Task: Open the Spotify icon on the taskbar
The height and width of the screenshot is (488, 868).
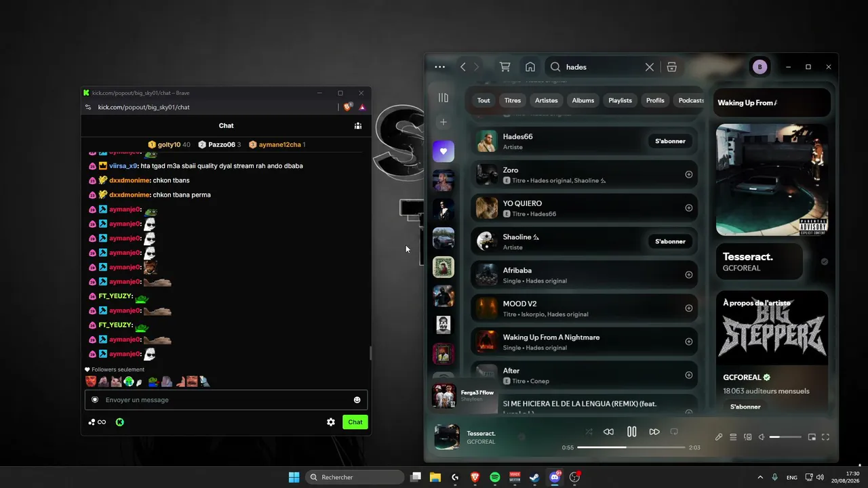Action: [495, 477]
